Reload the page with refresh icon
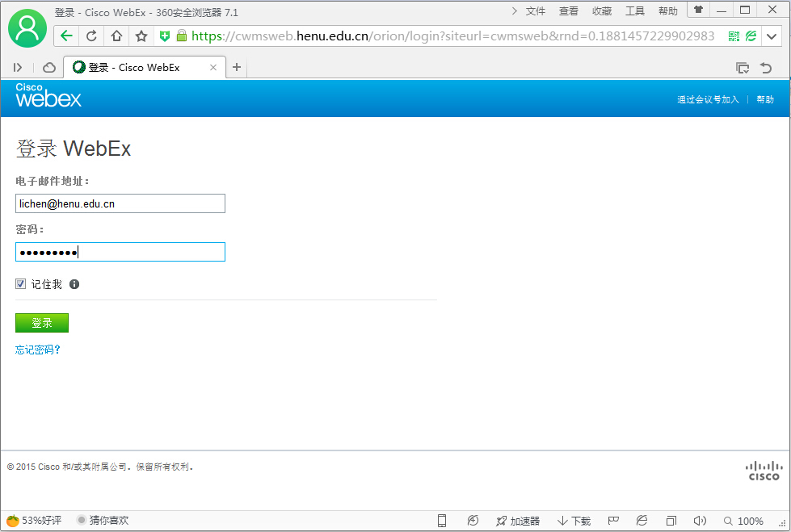The image size is (791, 532). click(x=91, y=36)
